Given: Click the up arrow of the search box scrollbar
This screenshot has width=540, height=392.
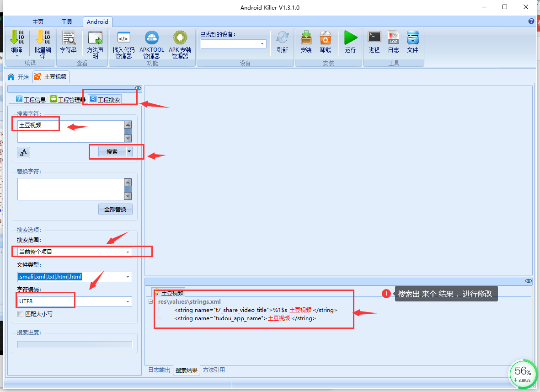Looking at the screenshot, I should [128, 124].
